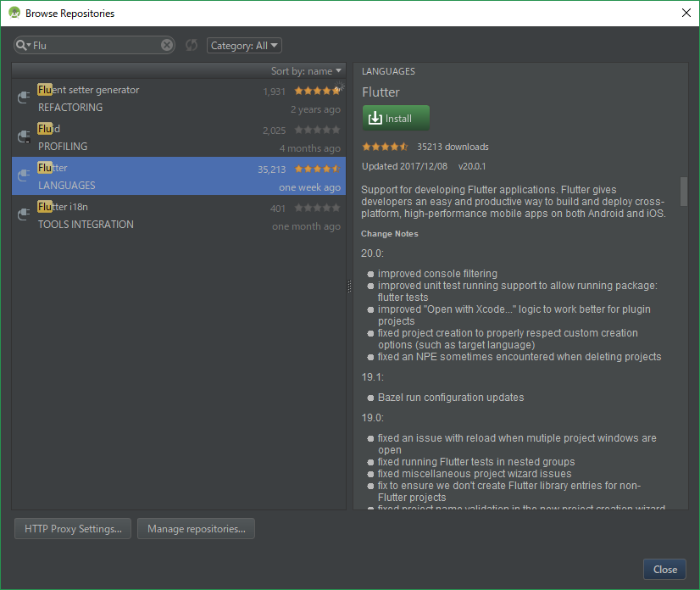
Task: Click the Fluid plugin plug icon
Action: click(24, 136)
